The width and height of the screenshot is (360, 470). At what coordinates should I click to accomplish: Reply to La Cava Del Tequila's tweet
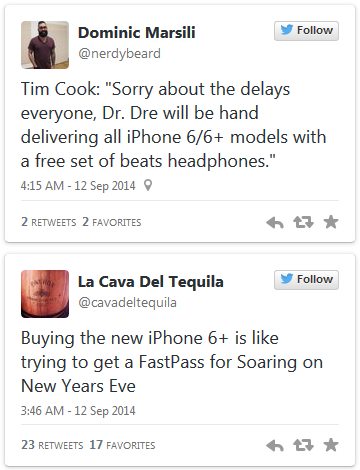pyautogui.click(x=275, y=445)
